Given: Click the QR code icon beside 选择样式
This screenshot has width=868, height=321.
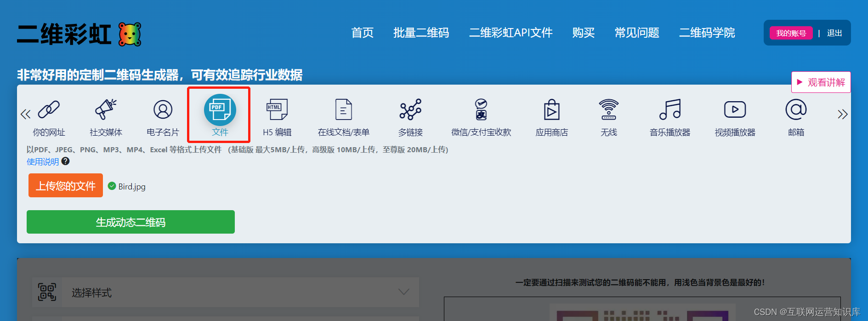Looking at the screenshot, I should pos(47,292).
